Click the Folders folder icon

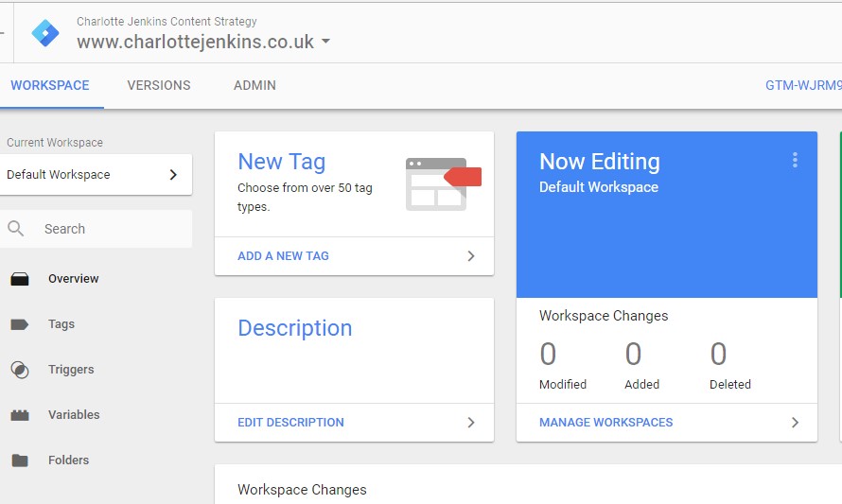(x=20, y=461)
